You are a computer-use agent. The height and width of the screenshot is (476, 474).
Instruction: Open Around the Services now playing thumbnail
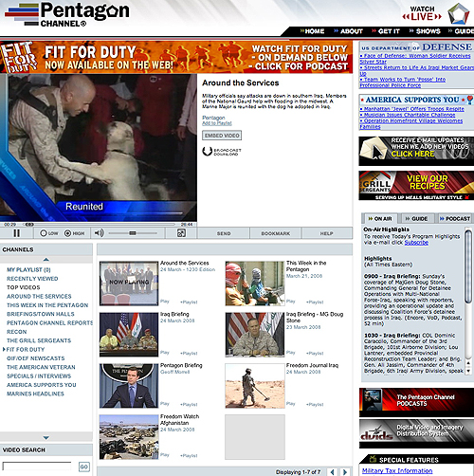click(129, 284)
